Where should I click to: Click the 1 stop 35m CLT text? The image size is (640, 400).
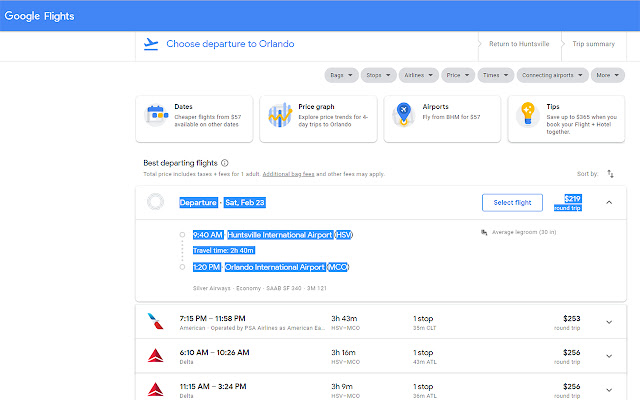(x=424, y=322)
